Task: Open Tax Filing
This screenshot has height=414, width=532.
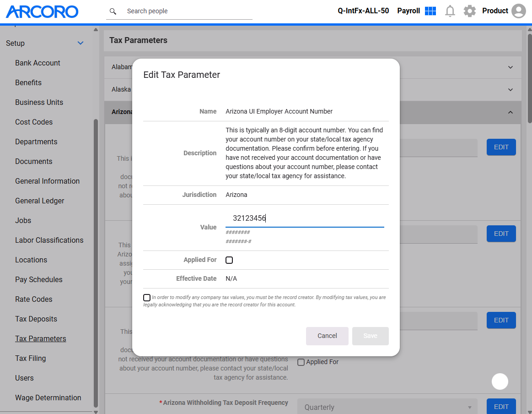Action: pyautogui.click(x=31, y=358)
